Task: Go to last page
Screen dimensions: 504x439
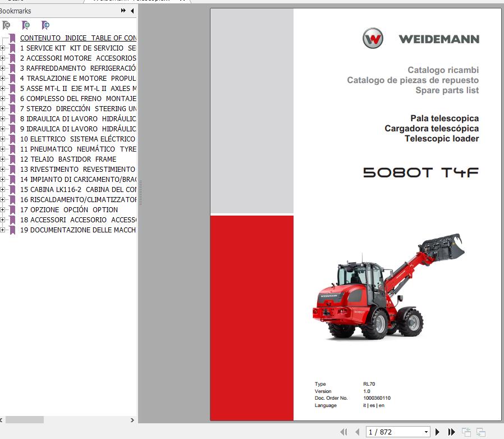Action: click(451, 432)
